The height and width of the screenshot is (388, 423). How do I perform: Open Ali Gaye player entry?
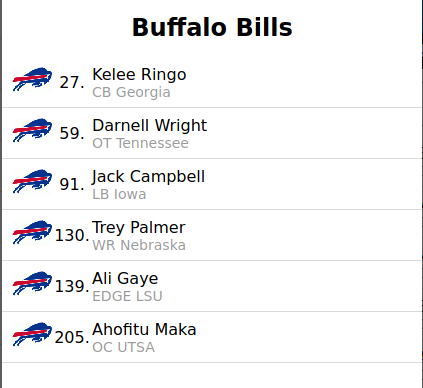tap(125, 279)
